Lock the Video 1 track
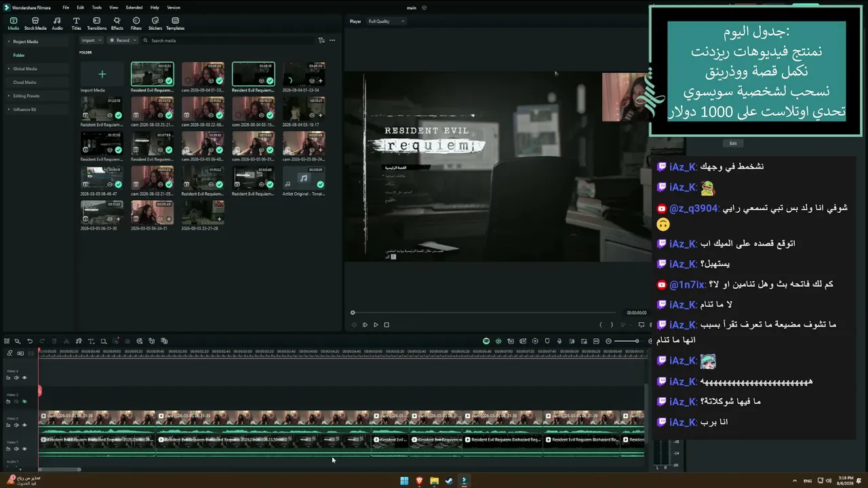The image size is (868, 488). pos(8,449)
